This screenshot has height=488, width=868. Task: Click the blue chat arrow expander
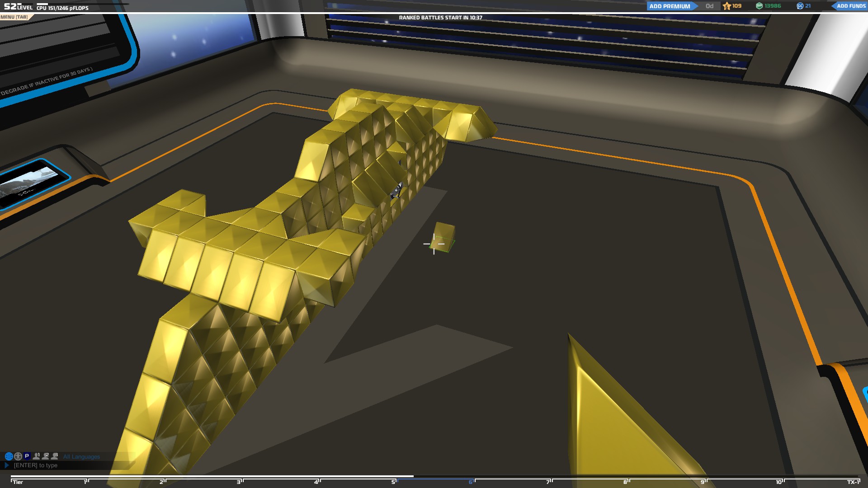7,465
